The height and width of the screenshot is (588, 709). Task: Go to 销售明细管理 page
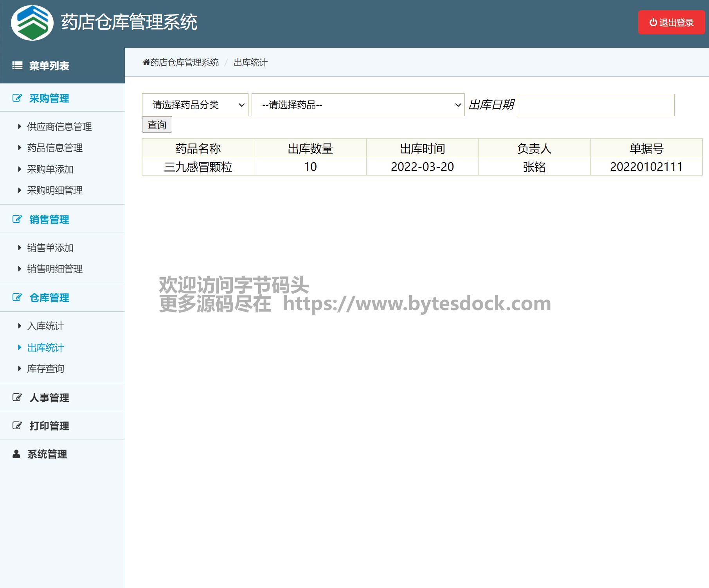[x=55, y=269]
